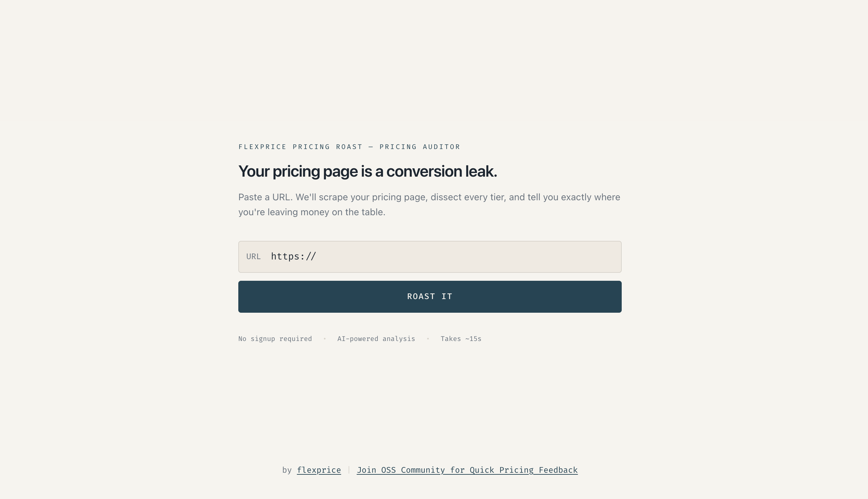Click the dot between signup and analysis text

[324, 339]
